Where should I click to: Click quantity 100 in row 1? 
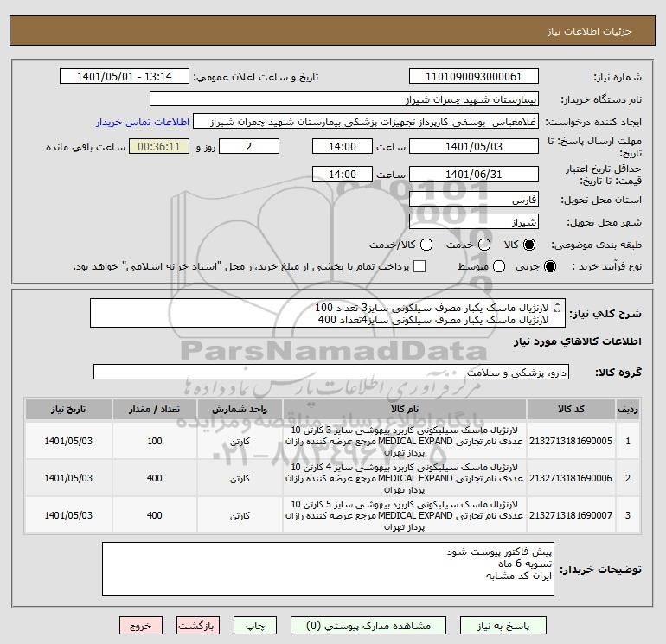point(155,441)
